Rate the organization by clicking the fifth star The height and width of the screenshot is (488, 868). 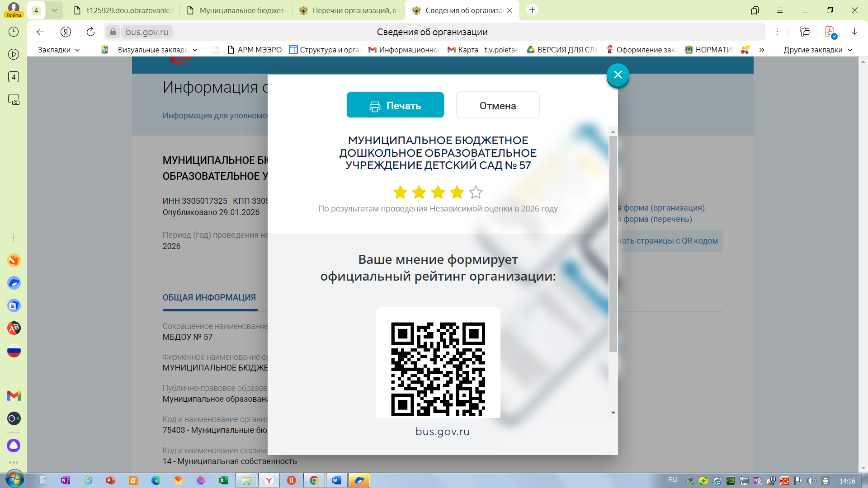[476, 192]
